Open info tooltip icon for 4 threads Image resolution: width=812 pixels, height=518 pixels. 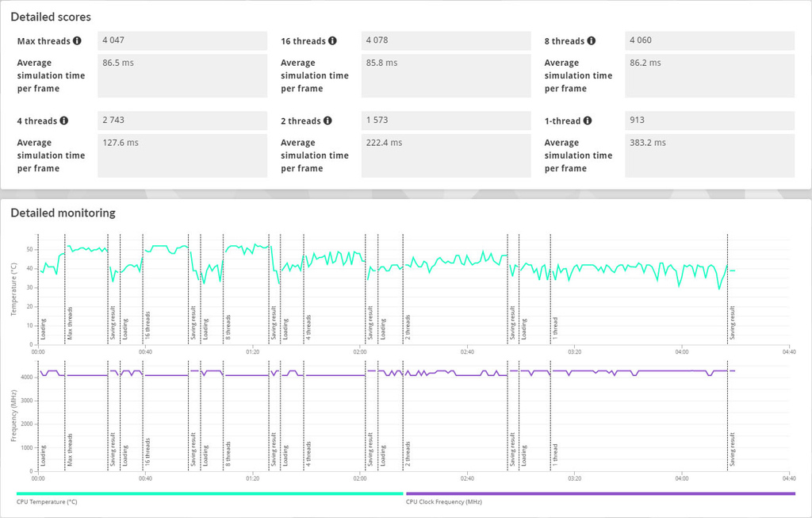coord(63,120)
